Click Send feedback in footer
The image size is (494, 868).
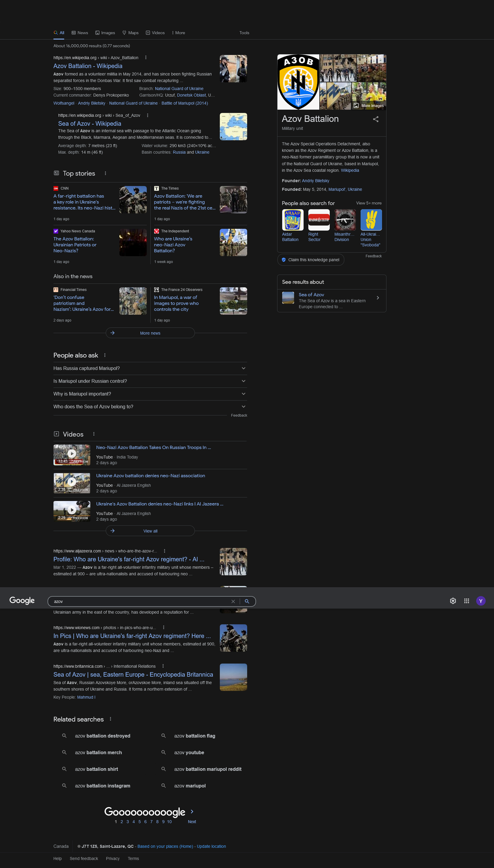click(x=84, y=858)
